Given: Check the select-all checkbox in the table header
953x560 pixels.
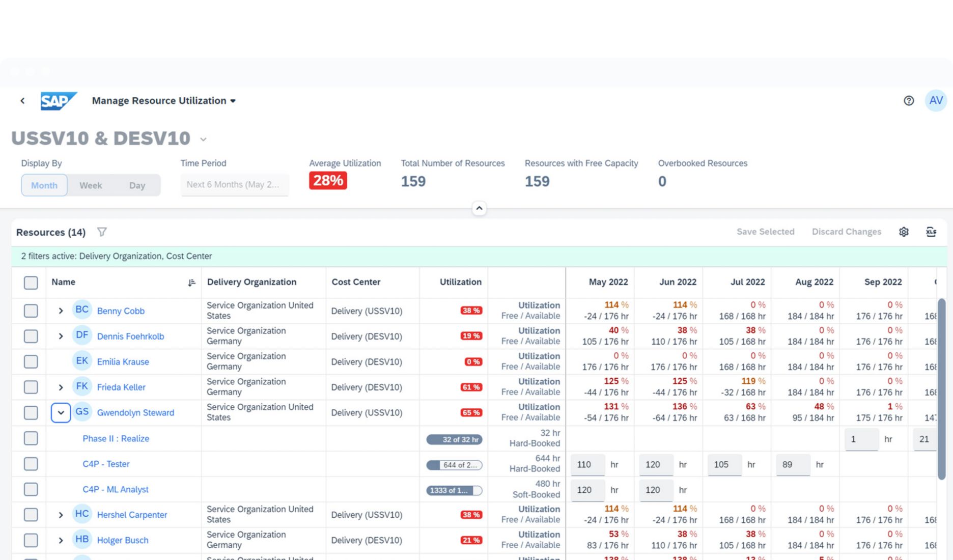Looking at the screenshot, I should point(31,282).
